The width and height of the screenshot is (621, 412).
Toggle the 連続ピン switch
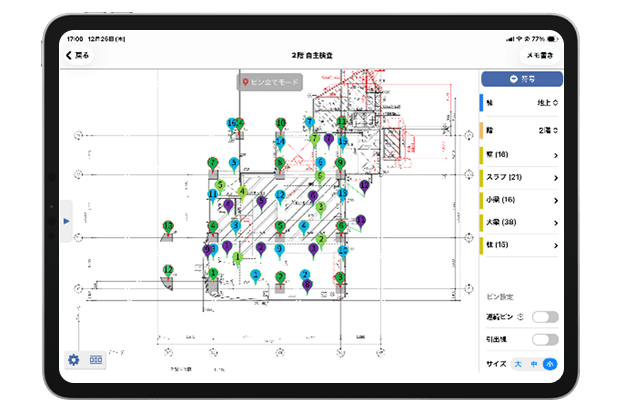pos(545,317)
